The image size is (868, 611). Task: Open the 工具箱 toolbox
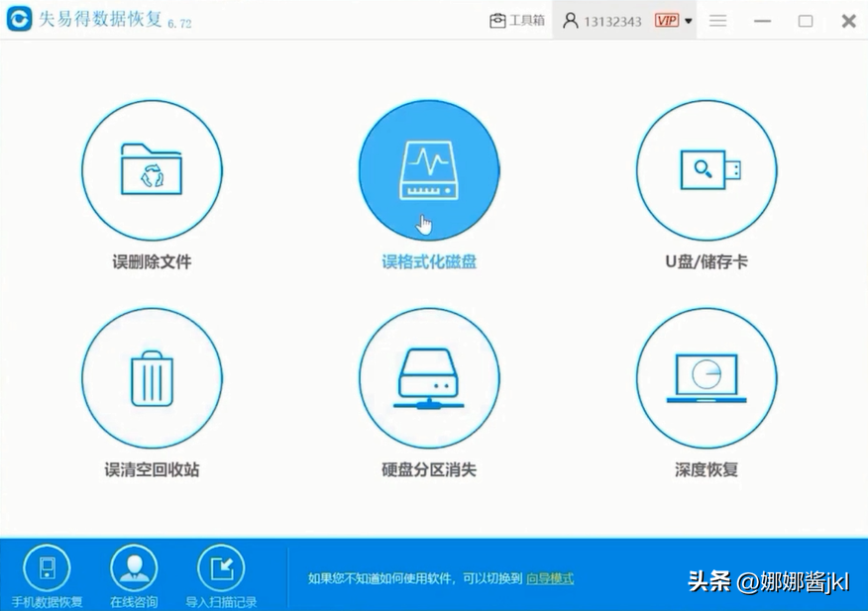(x=517, y=21)
